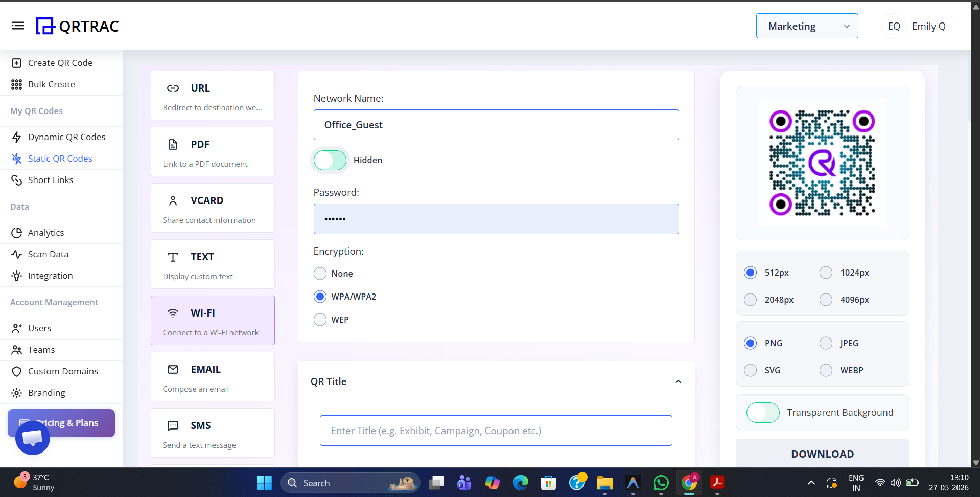Collapse the QR Title section
The width and height of the screenshot is (980, 497).
click(678, 381)
